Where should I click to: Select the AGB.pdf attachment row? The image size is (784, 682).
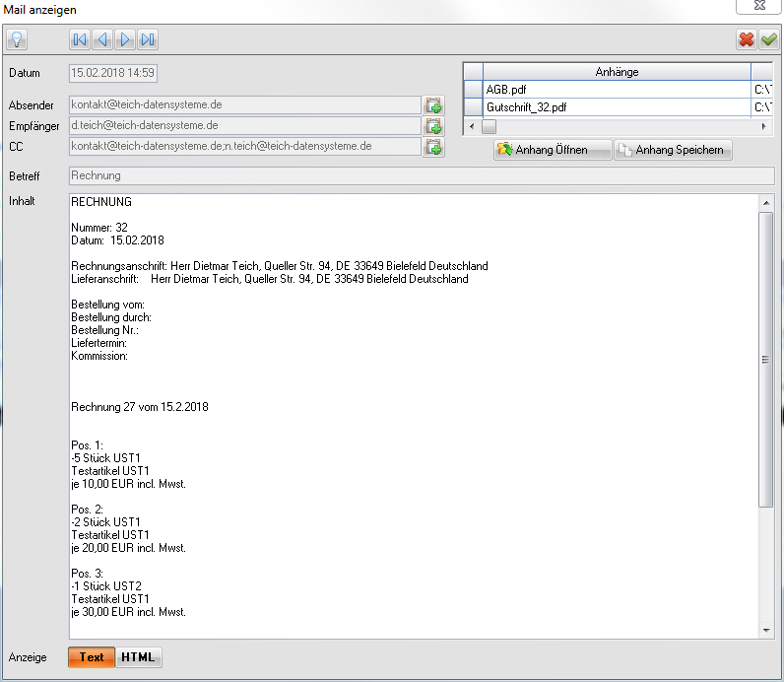616,90
